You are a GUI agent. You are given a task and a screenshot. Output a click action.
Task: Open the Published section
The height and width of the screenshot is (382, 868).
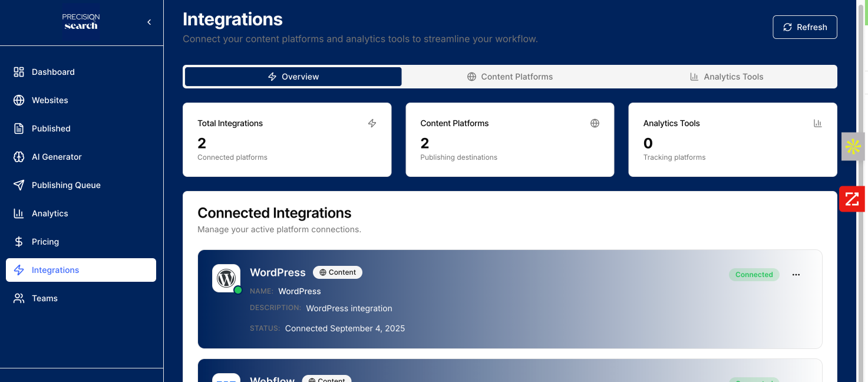[x=81, y=129]
